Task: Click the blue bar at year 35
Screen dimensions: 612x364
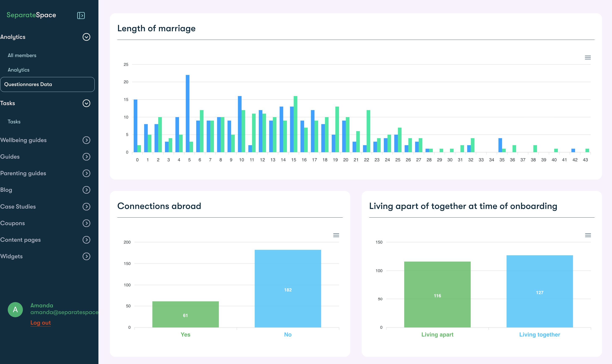Action: pyautogui.click(x=500, y=145)
